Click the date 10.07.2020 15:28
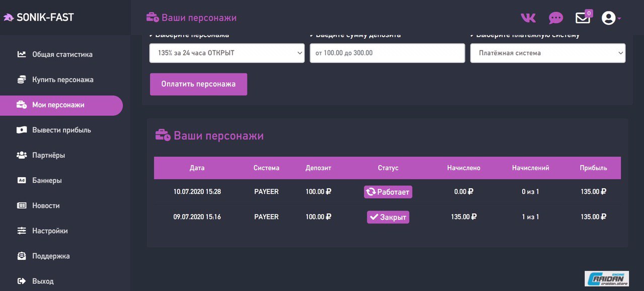The height and width of the screenshot is (291, 644). (197, 192)
